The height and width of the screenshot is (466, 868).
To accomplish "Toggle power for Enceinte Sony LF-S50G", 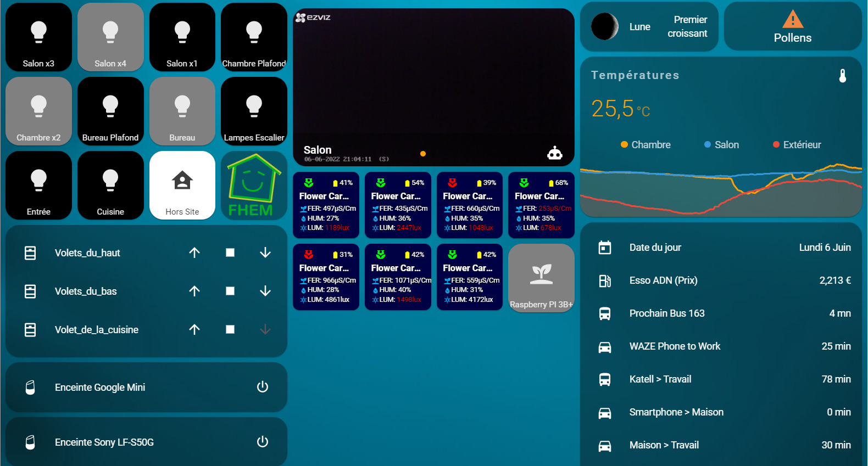I will click(x=263, y=442).
